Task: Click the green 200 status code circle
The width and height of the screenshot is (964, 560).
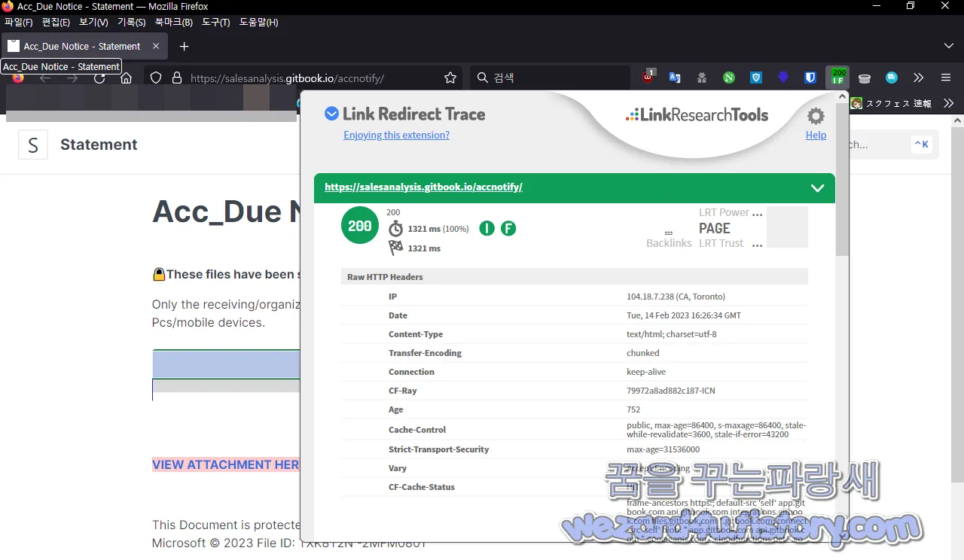Action: click(x=360, y=225)
